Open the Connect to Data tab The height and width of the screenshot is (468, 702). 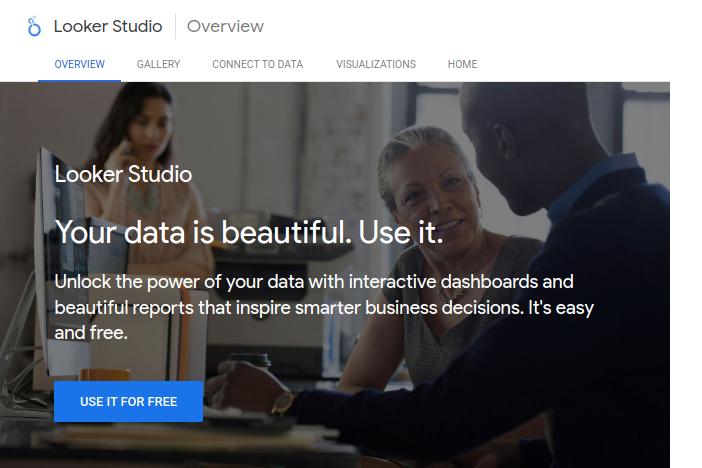click(257, 64)
